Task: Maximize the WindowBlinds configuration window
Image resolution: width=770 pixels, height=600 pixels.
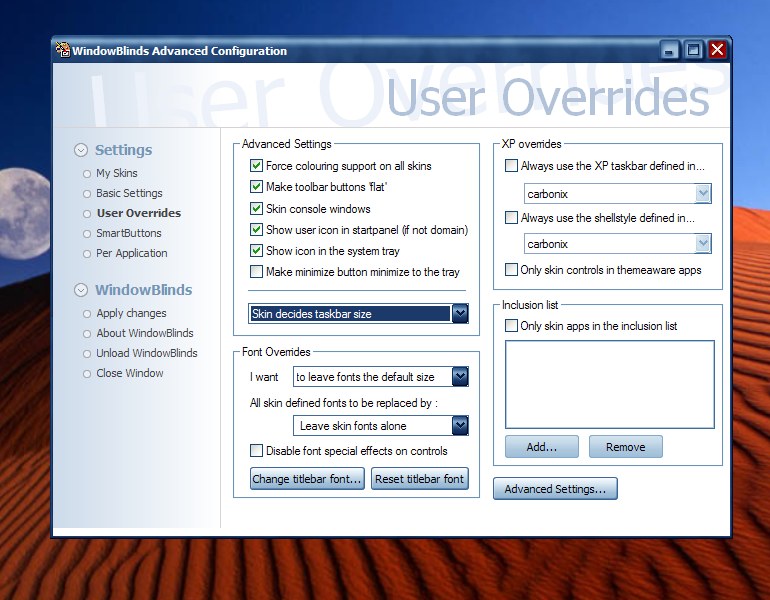Action: (x=693, y=50)
